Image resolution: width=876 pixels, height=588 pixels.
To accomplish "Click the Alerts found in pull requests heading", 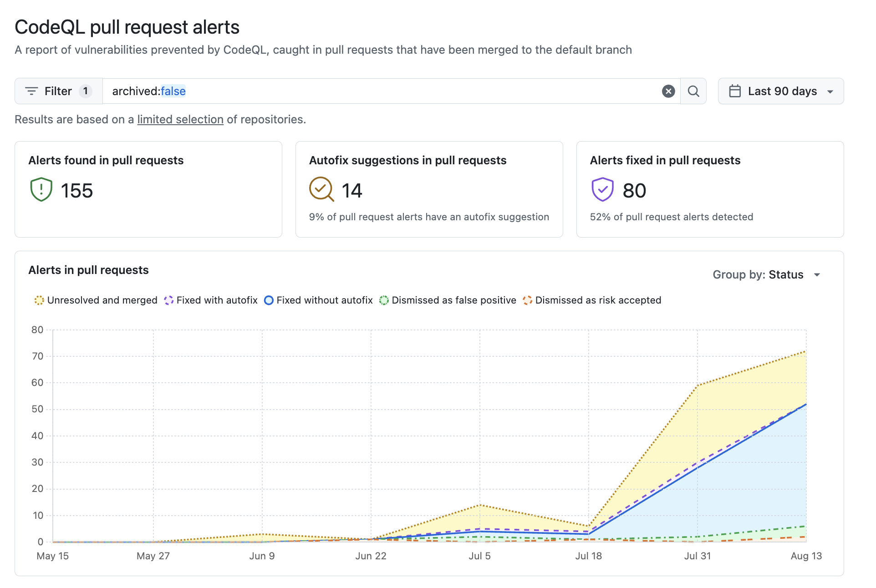I will 106,160.
